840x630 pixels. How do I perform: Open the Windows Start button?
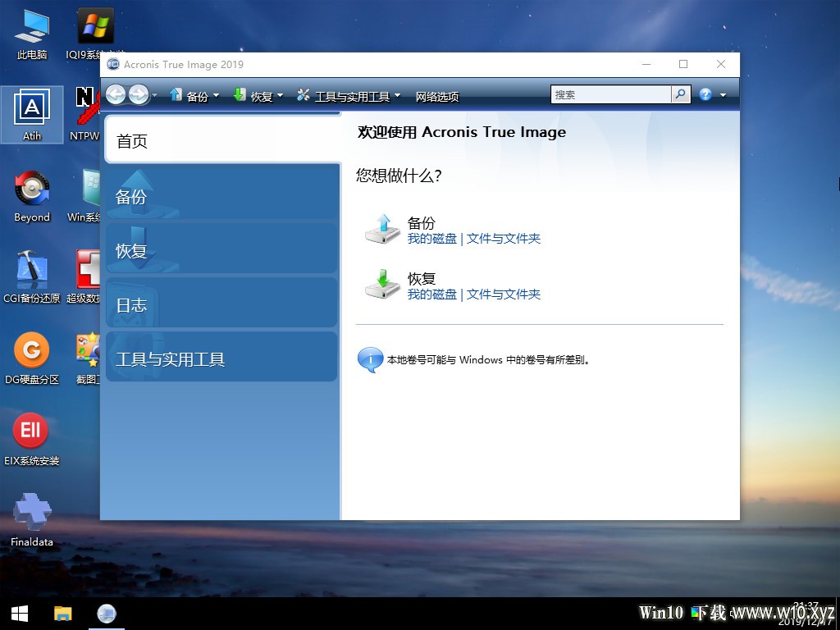[x=20, y=614]
